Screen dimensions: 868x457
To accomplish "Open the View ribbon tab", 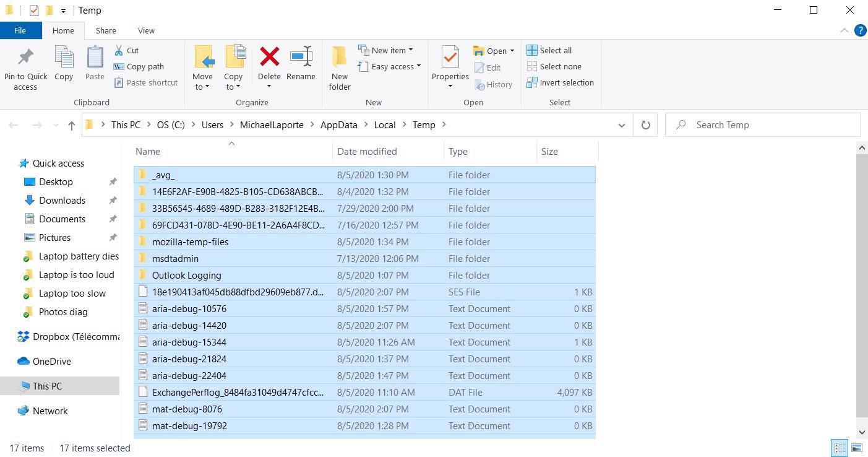I will pos(146,30).
